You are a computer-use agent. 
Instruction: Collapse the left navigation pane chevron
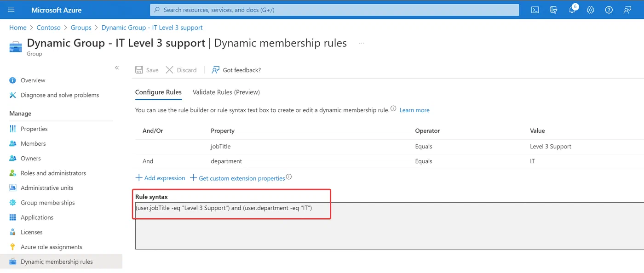coord(117,68)
